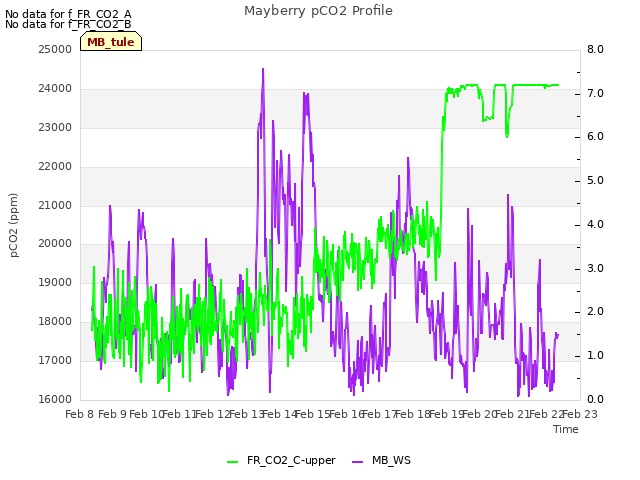Click the Feb 20 x-axis date label
Image resolution: width=640 pixels, height=480 pixels.
(x=479, y=415)
